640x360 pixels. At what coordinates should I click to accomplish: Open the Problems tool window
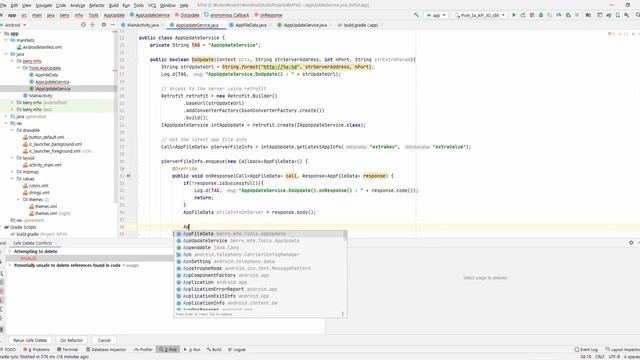coord(36,349)
